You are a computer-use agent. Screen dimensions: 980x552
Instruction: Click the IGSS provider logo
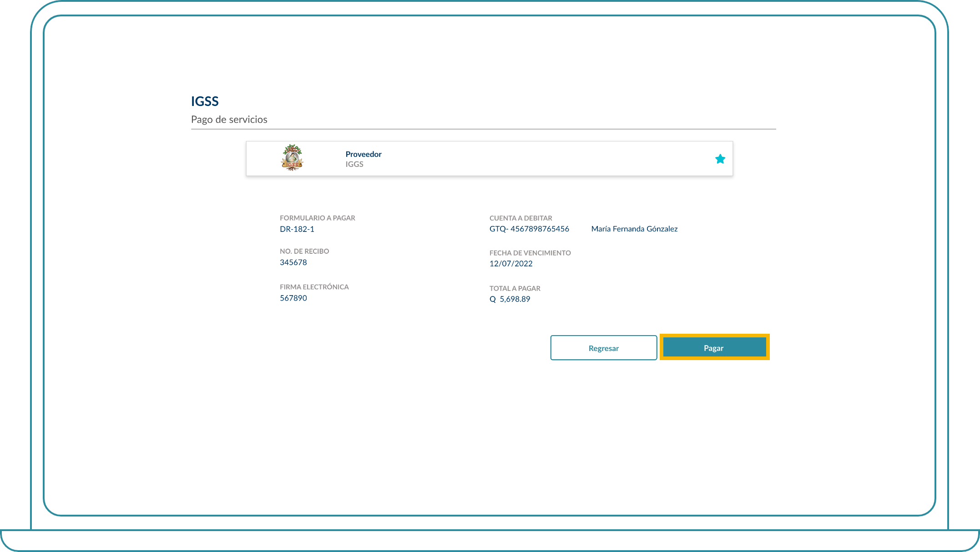[x=292, y=158]
